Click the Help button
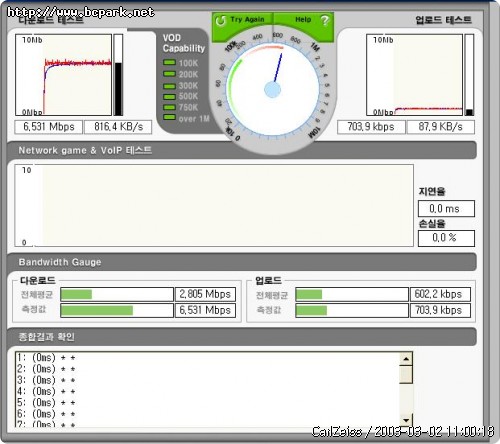Viewport: 500px width, 444px height. click(x=303, y=23)
